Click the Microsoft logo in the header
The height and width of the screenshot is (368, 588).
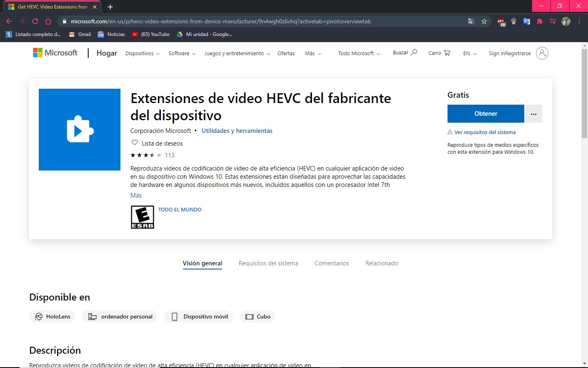coord(55,52)
